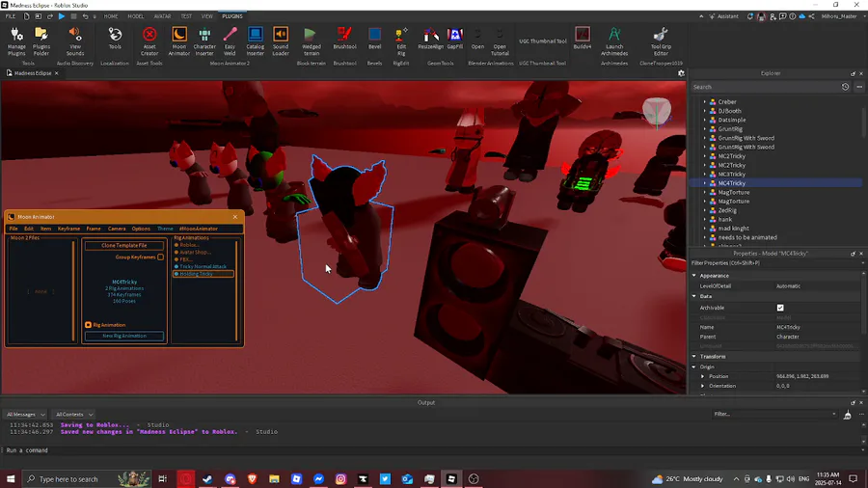Choose the Avatar Shop... rig animation entry
The width and height of the screenshot is (868, 488).
pos(195,252)
